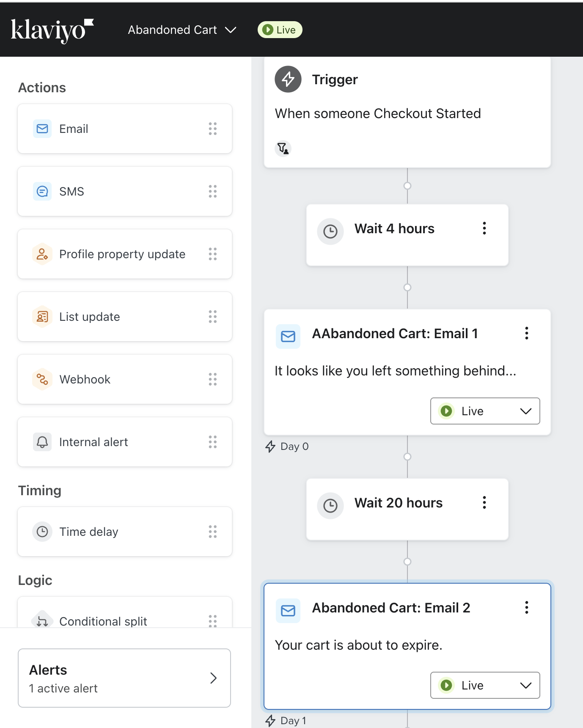Click the trigger profile filter icon

(x=283, y=148)
